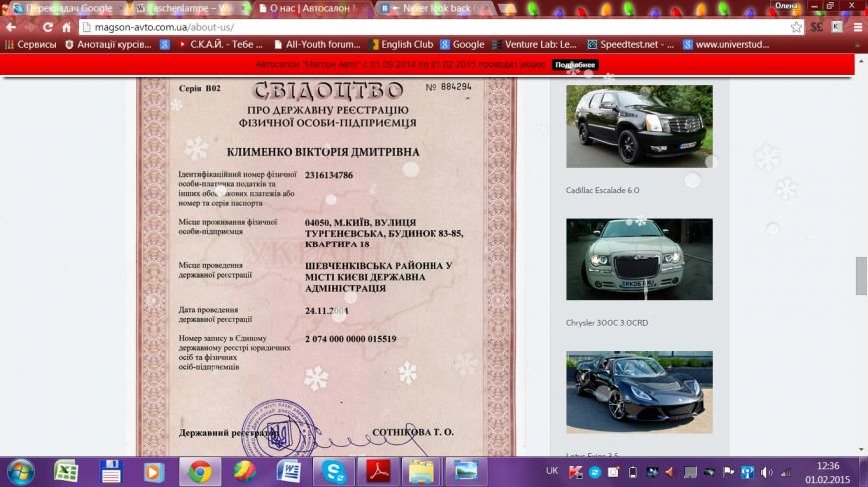
Task: Bookmark this page with the star icon
Action: [796, 27]
